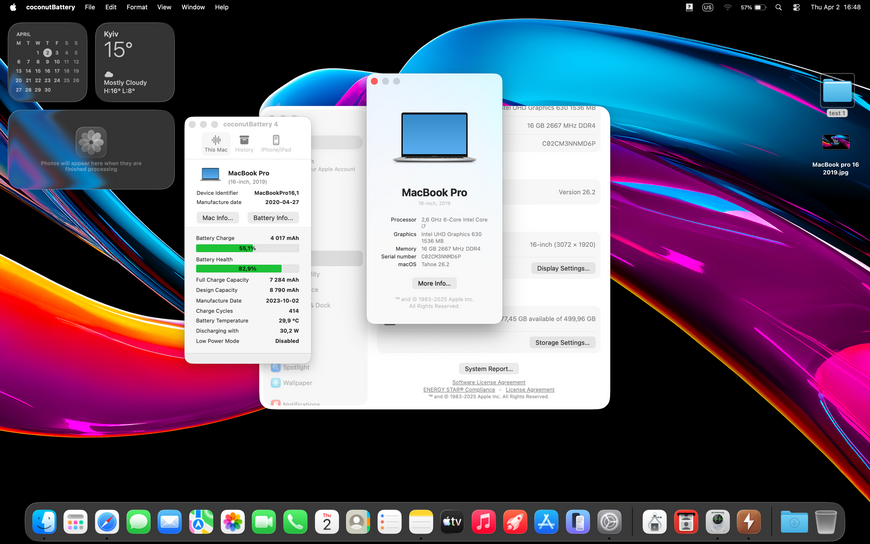Open the yellow Notes app in the Dock
Viewport: 870px width, 544px height.
pyautogui.click(x=421, y=522)
